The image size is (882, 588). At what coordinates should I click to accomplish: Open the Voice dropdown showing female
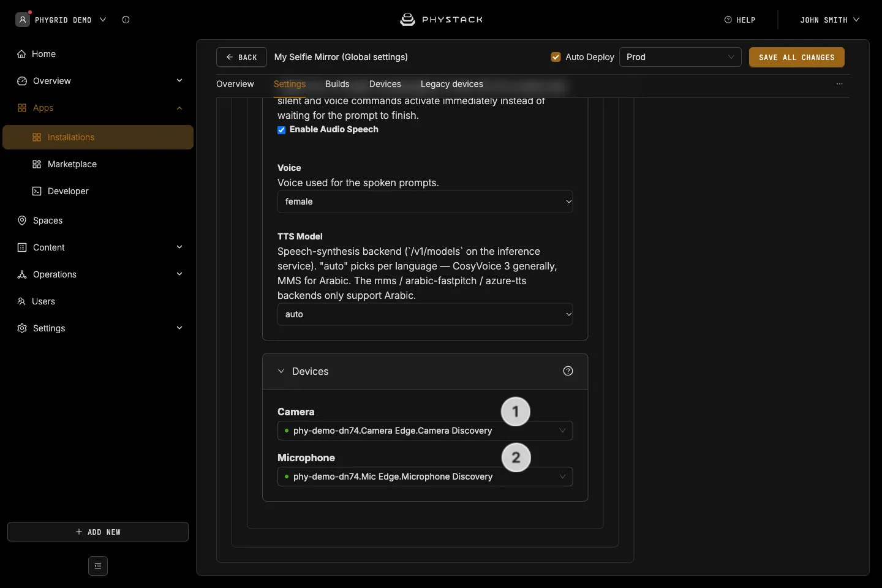click(425, 202)
